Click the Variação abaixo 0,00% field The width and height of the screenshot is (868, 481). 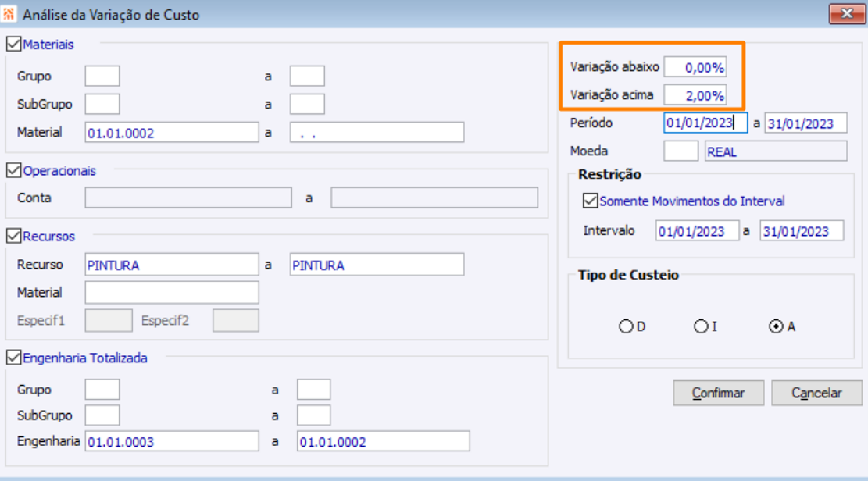[695, 67]
